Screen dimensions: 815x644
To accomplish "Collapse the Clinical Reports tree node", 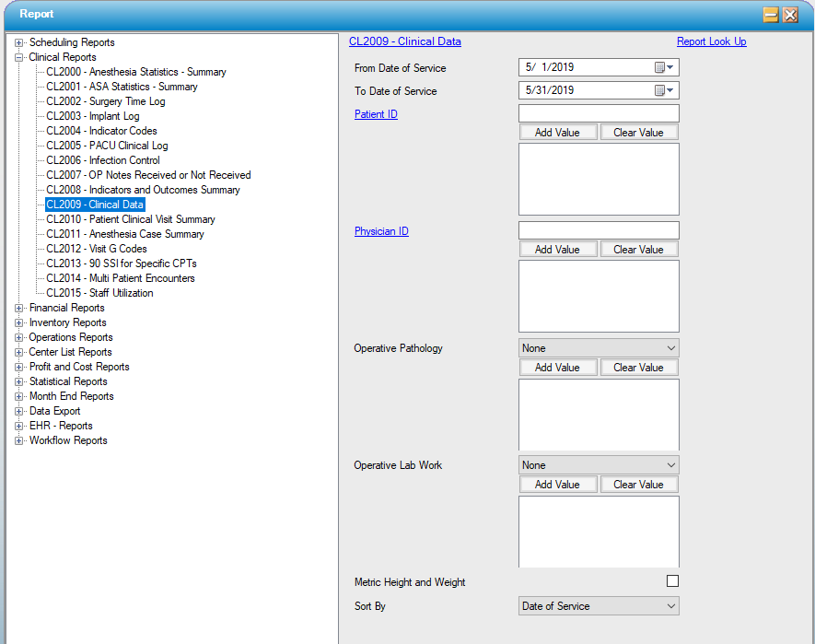I will (x=19, y=57).
